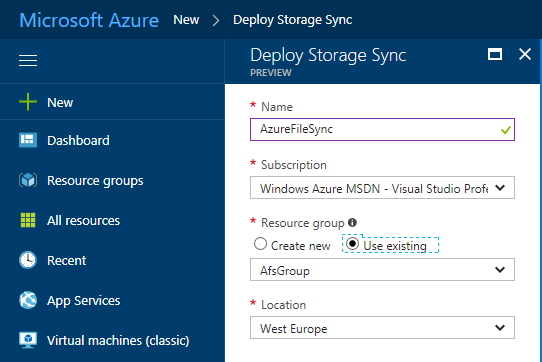Maximize the Deploy Storage Sync blade

click(495, 54)
